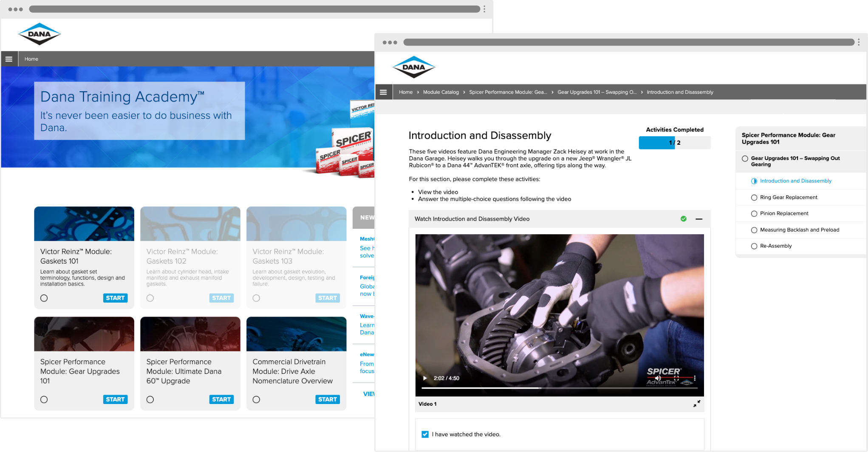Click the half-filled progress icon for Introduction and Disassembly

(x=754, y=181)
